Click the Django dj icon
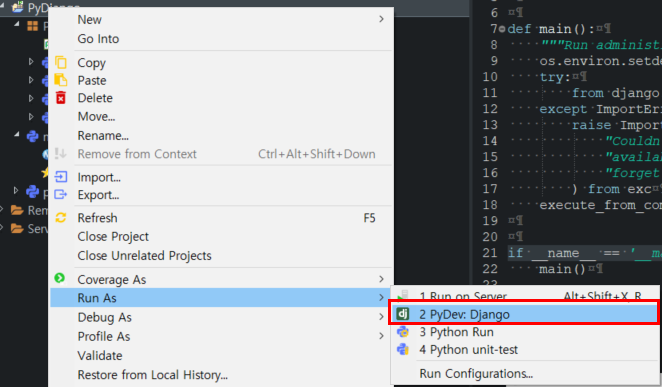Image resolution: width=662 pixels, height=387 pixels. point(403,314)
